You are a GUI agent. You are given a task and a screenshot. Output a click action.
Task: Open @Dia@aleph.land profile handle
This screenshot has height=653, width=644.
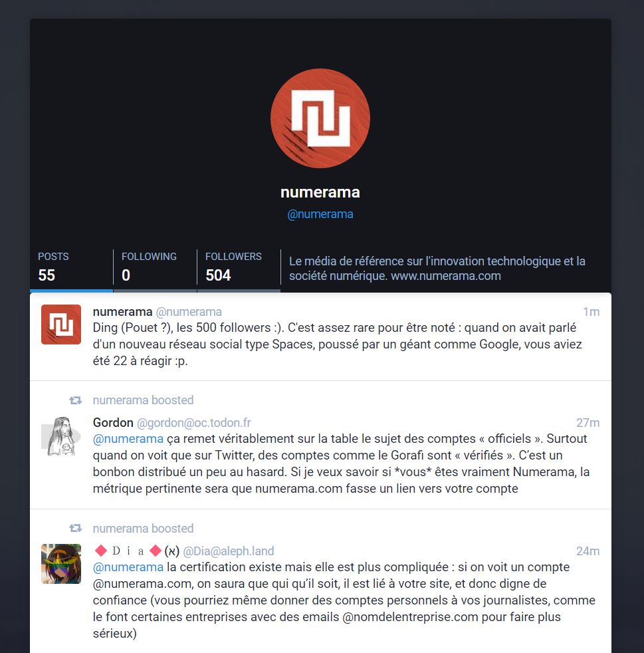229,551
